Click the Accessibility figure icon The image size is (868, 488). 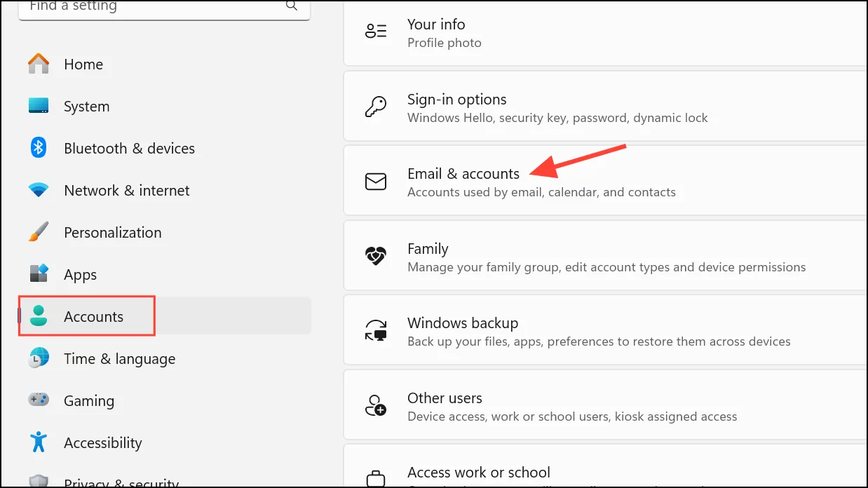[x=39, y=442]
